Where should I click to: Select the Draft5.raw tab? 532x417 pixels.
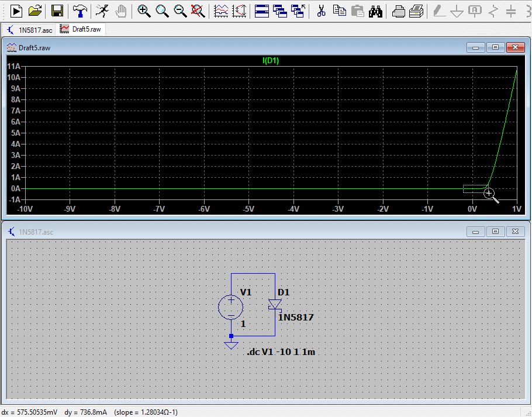coord(81,29)
